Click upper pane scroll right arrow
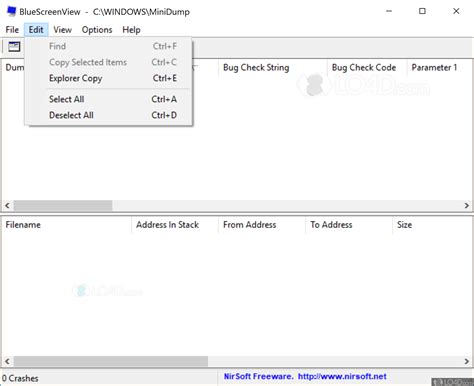This screenshot has height=386, width=474. (x=467, y=206)
